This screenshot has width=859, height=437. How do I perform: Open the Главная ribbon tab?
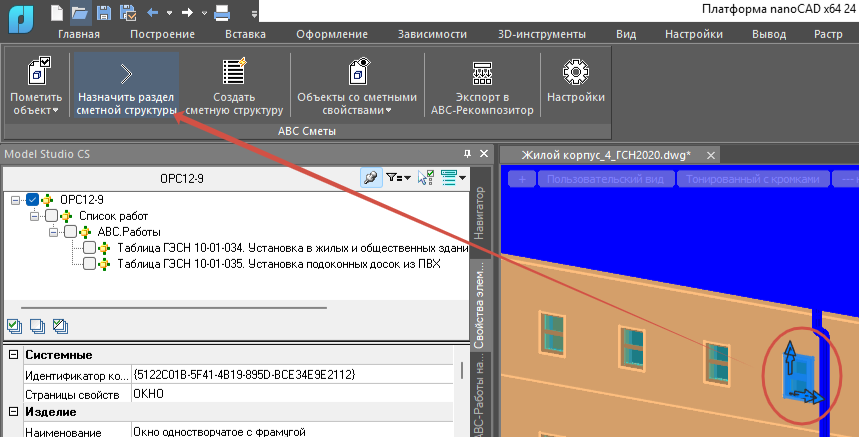(79, 34)
